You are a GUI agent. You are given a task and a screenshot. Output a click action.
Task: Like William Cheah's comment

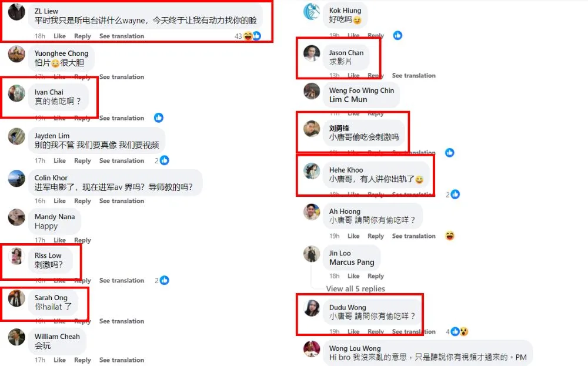(x=59, y=360)
